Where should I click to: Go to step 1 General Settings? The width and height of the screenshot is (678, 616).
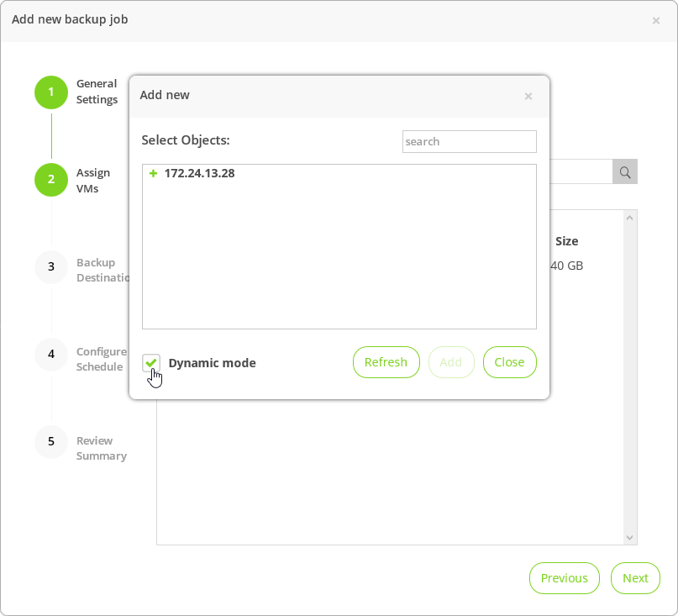tap(51, 92)
